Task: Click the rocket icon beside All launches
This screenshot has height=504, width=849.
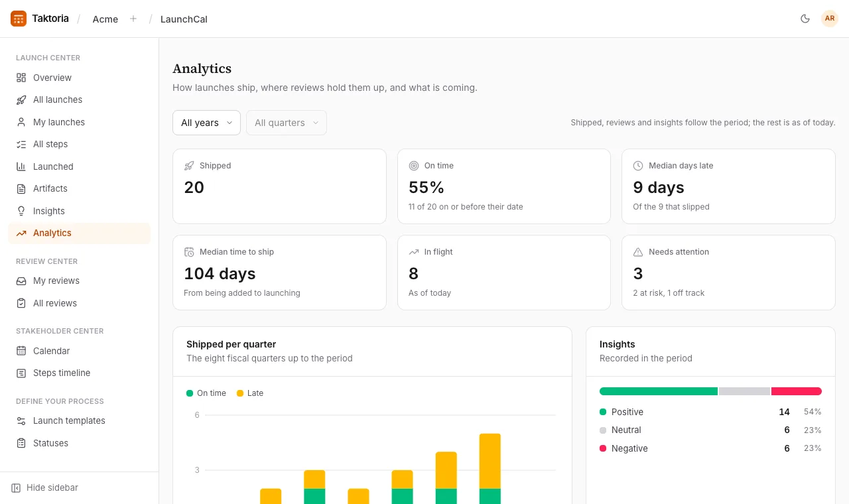Action: tap(21, 99)
